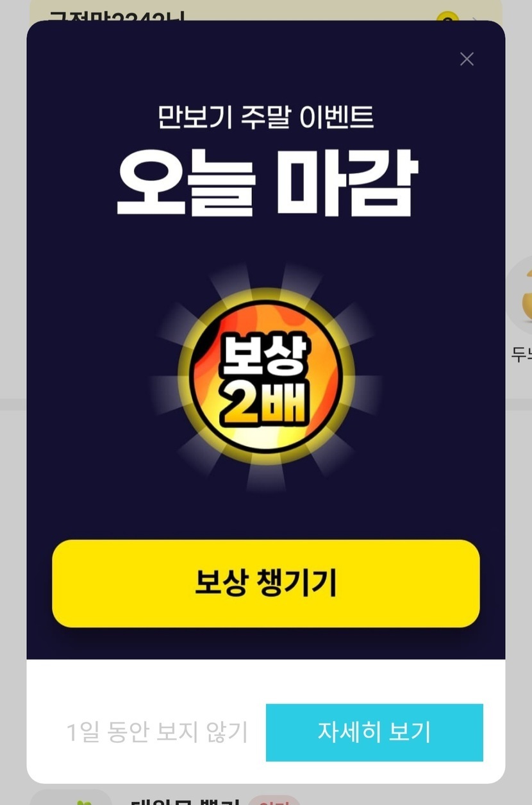532x805 pixels.
Task: Tap the yellow user banner behind the popup
Action: point(265,10)
